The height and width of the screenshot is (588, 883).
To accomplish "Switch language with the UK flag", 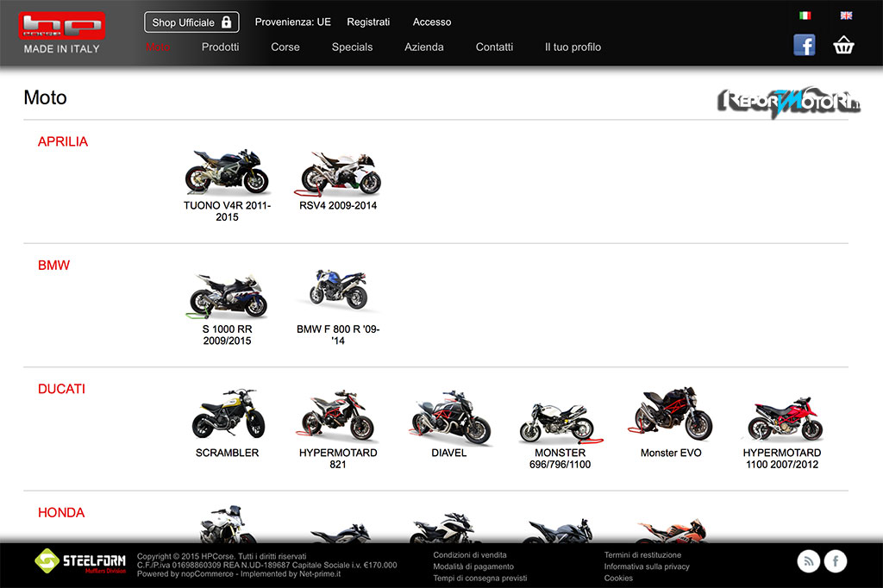I will click(x=846, y=16).
